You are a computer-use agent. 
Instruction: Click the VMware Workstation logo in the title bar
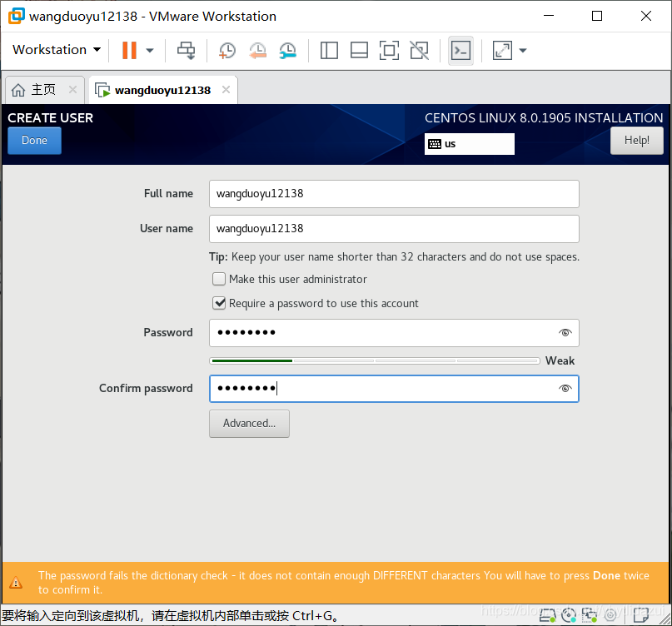17,17
